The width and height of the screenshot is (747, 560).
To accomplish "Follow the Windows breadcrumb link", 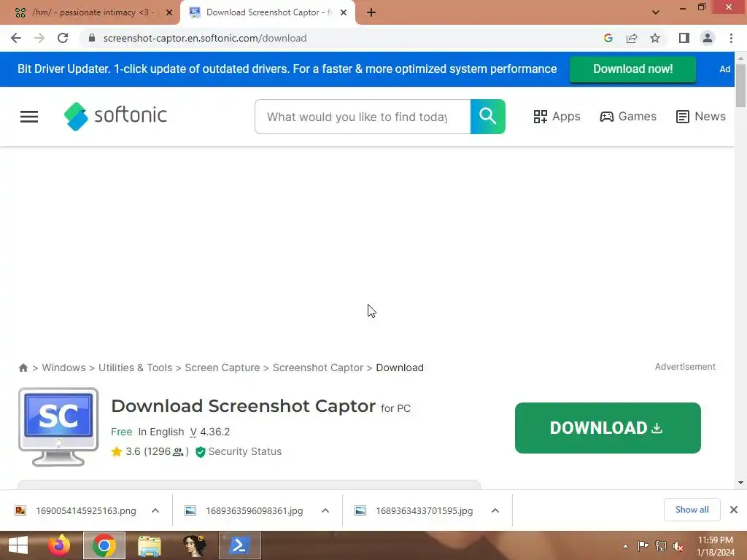I will click(64, 367).
